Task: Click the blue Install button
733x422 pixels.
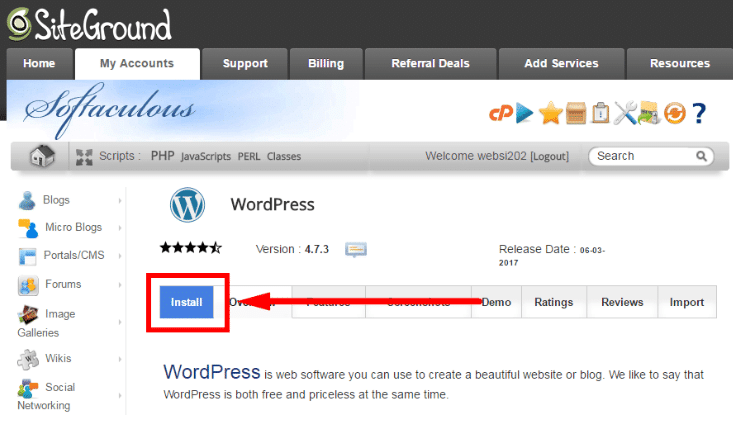Action: [187, 302]
